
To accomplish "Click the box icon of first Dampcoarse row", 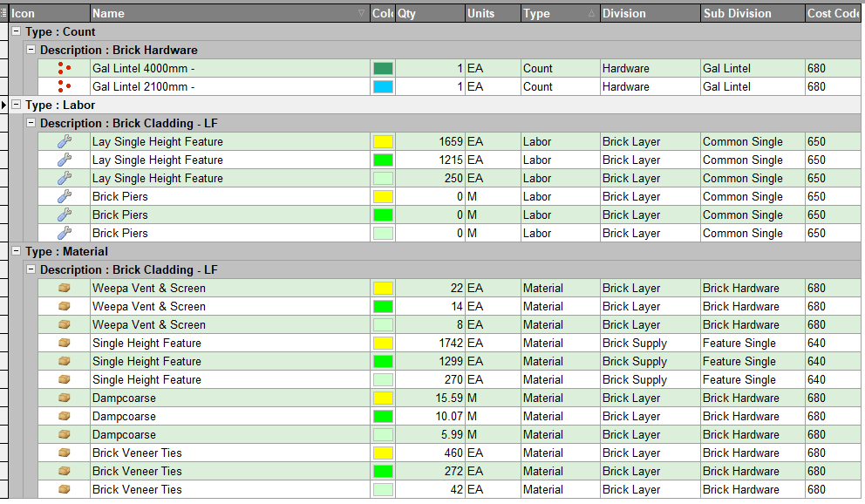I will [x=64, y=398].
